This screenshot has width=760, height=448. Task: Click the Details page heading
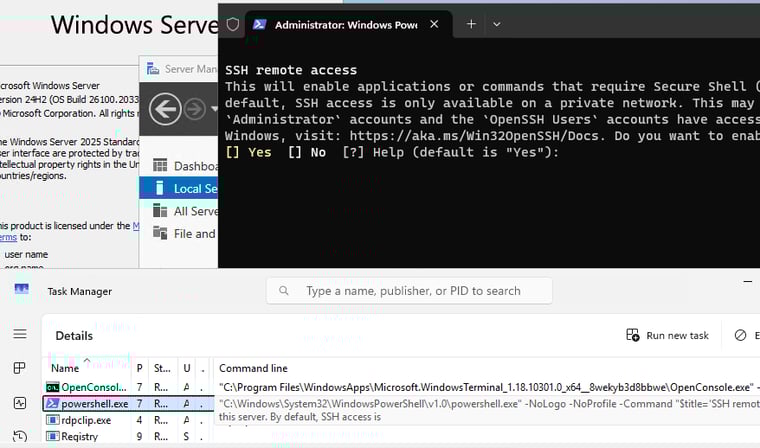tap(74, 336)
